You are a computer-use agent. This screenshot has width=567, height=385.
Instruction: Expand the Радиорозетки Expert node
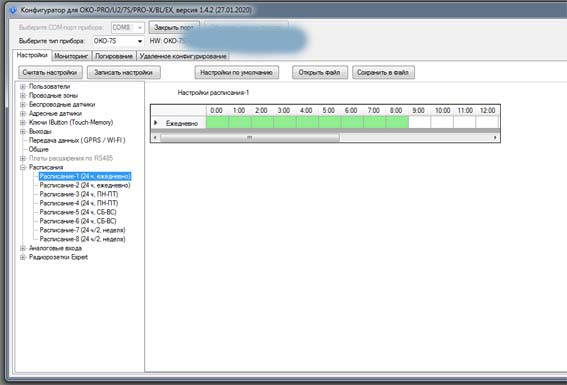coord(22,257)
